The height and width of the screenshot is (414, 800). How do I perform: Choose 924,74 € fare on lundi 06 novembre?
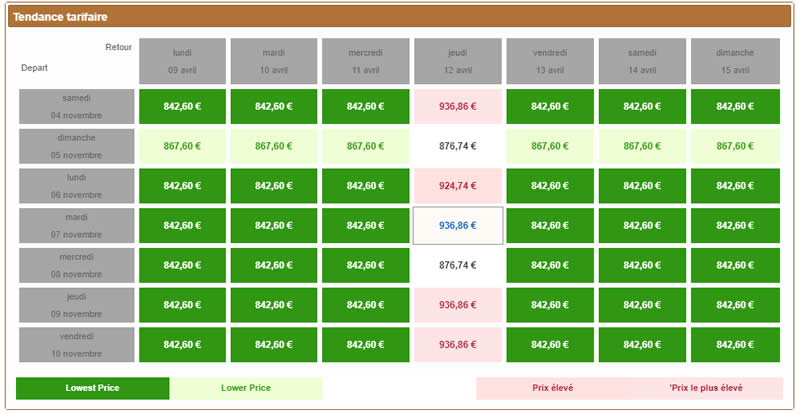458,186
